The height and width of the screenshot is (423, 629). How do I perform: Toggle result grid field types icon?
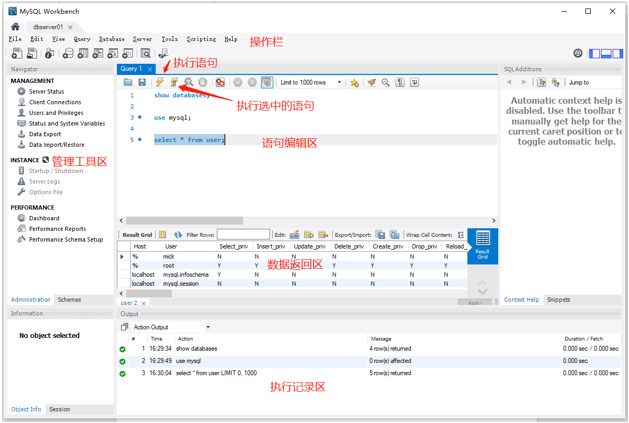(x=162, y=234)
